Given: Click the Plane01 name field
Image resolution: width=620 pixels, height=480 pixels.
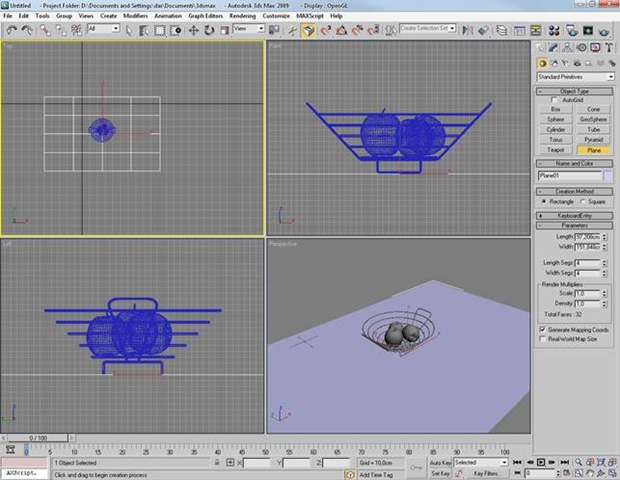Looking at the screenshot, I should point(568,175).
